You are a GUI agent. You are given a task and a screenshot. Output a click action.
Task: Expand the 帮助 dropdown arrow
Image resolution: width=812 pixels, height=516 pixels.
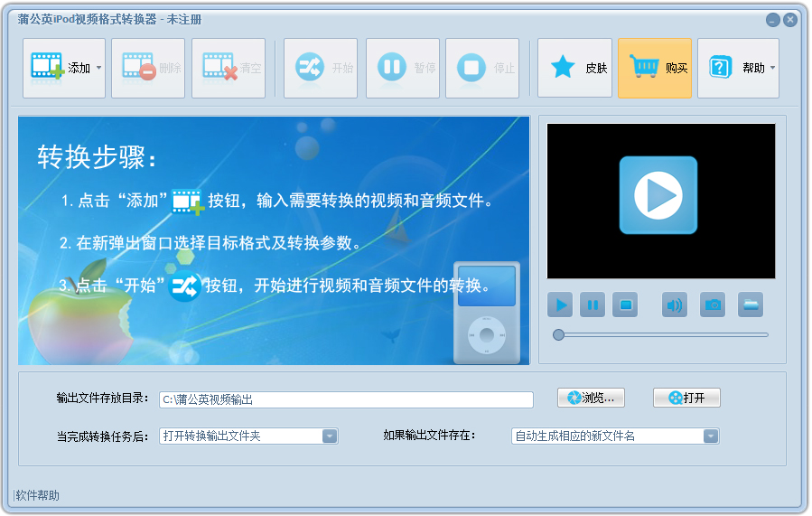click(x=772, y=68)
